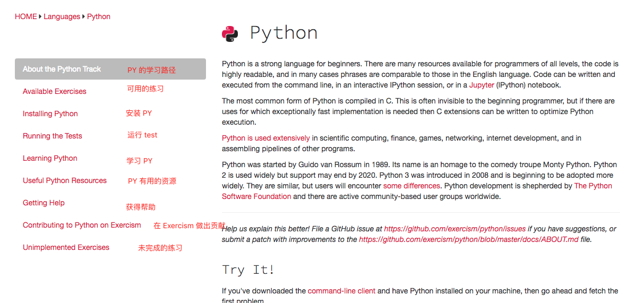Open 'Python is used extensively' link
Viewport: 644px width, 303px height.
265,138
